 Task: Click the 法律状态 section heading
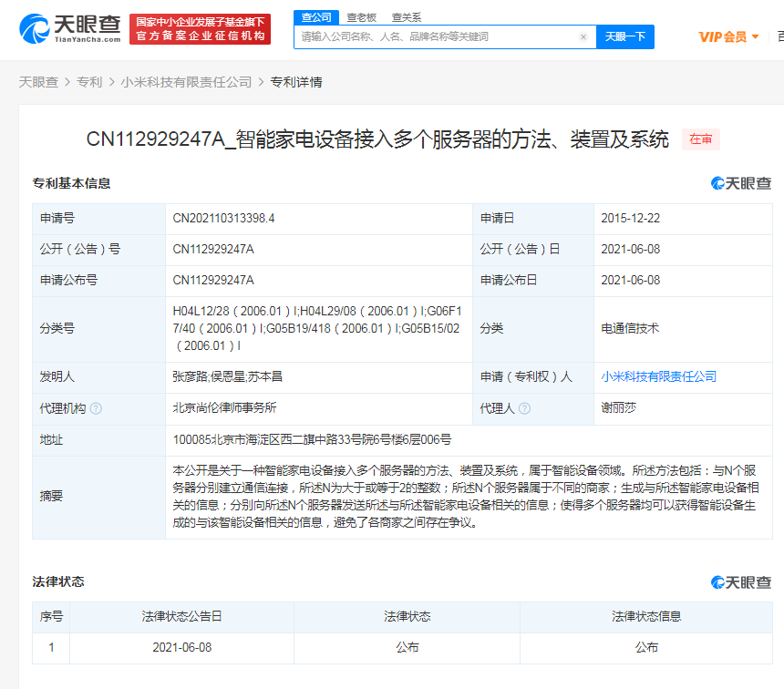(58, 581)
